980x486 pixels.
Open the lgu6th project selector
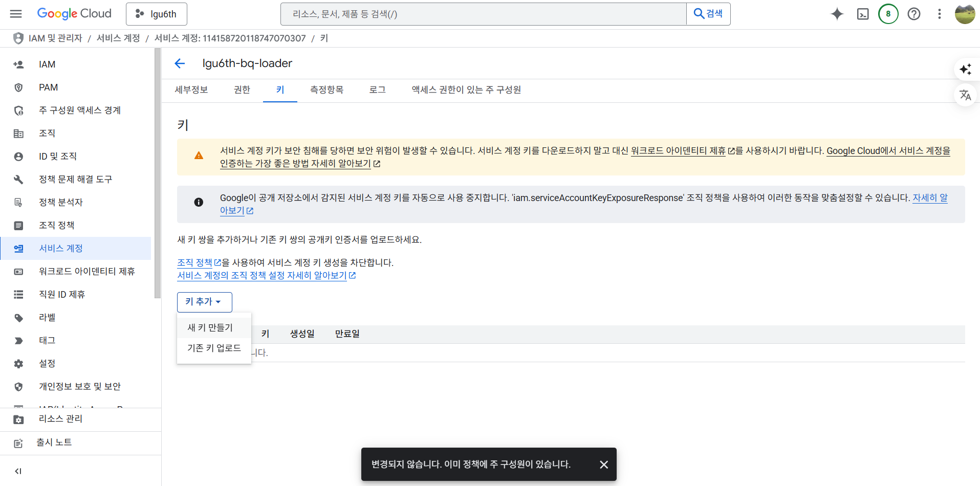coord(157,14)
